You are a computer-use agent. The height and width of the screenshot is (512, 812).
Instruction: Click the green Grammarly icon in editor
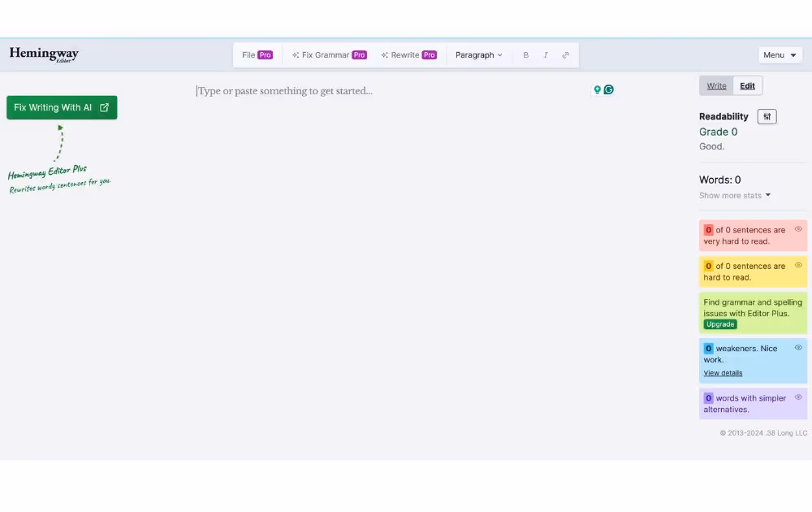pos(609,89)
